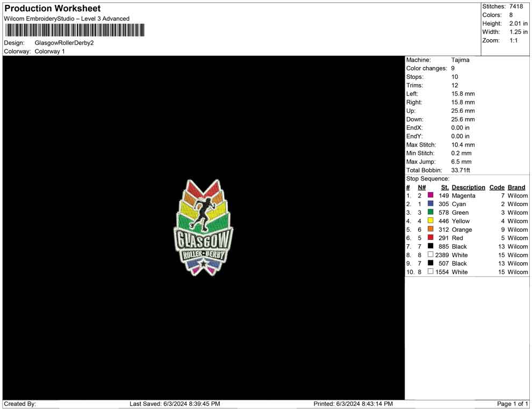Click the Glasgow Roller Derby design preview
The width and height of the screenshot is (532, 409).
(x=203, y=228)
